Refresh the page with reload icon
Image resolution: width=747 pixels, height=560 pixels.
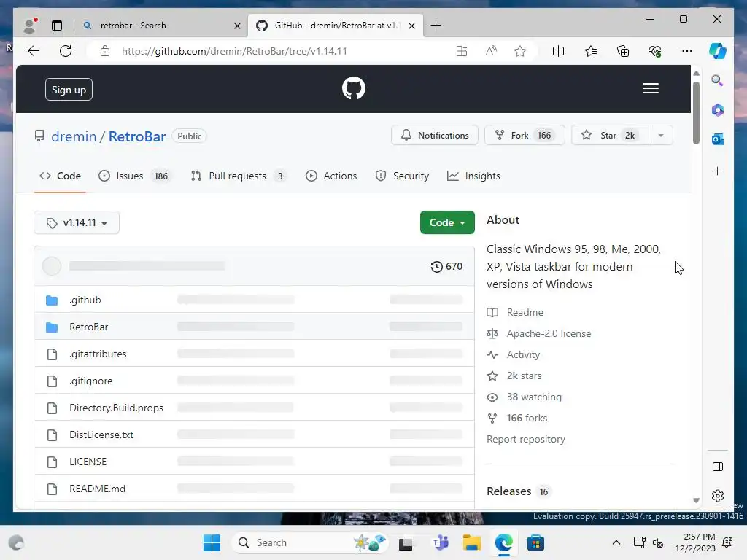point(66,51)
